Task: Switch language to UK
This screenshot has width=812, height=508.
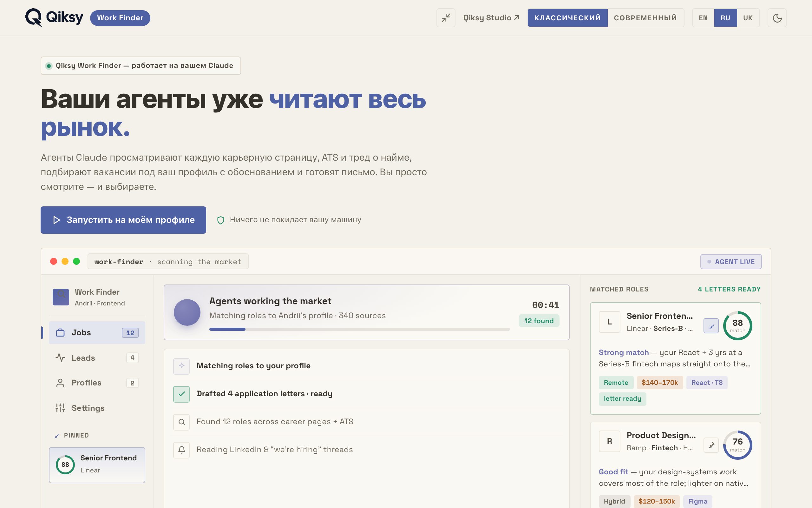Action: pyautogui.click(x=748, y=18)
